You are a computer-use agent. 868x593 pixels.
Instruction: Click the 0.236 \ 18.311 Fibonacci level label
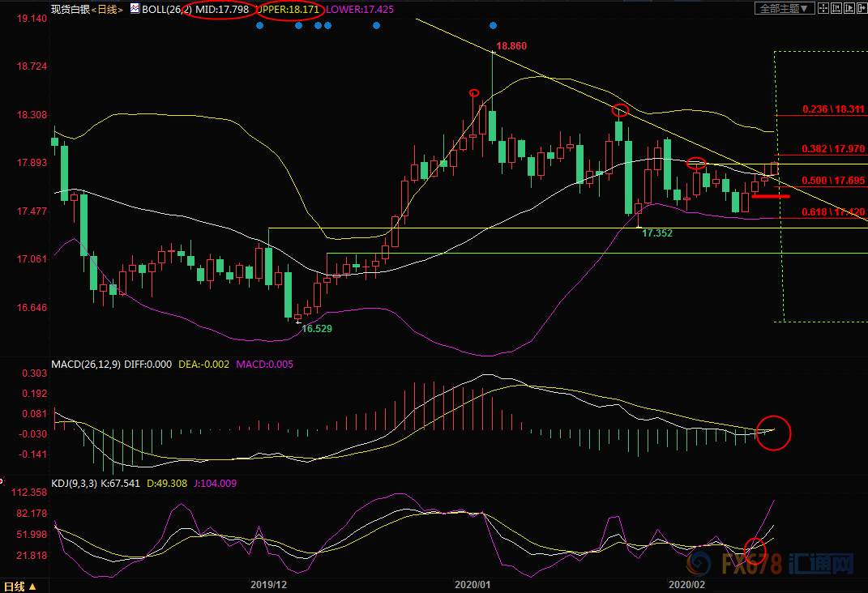pyautogui.click(x=833, y=109)
